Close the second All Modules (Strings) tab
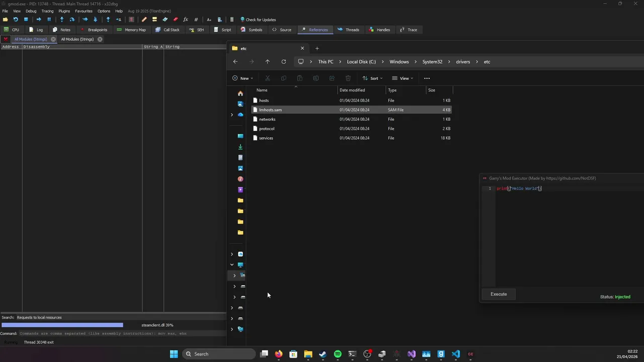The image size is (644, 362). (100, 39)
